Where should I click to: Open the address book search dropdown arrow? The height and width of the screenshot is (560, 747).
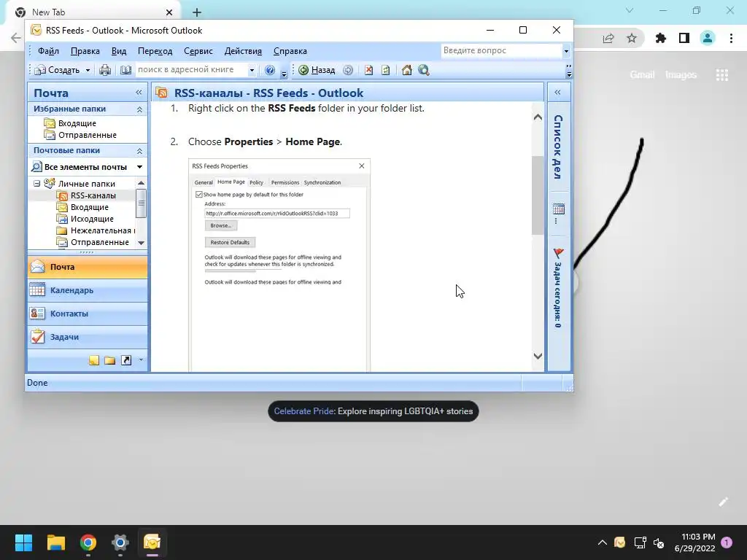click(x=252, y=70)
